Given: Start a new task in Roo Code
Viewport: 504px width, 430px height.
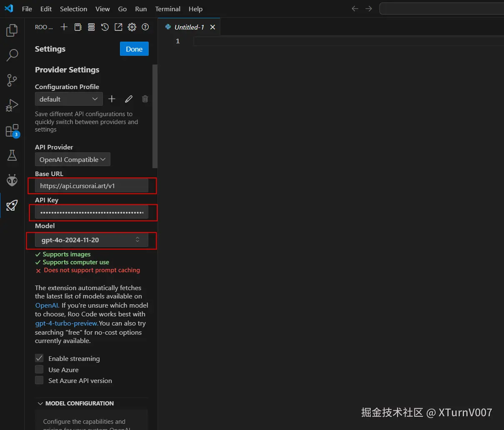Looking at the screenshot, I should click(x=64, y=27).
